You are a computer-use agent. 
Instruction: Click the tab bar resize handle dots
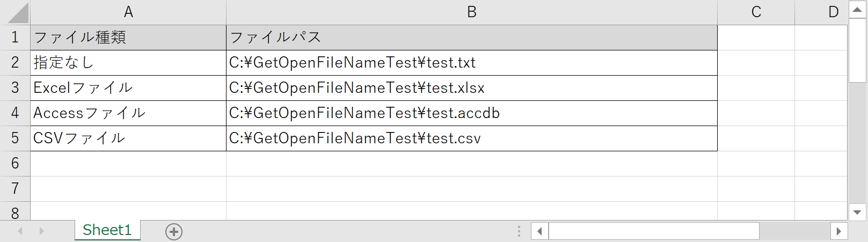519,231
